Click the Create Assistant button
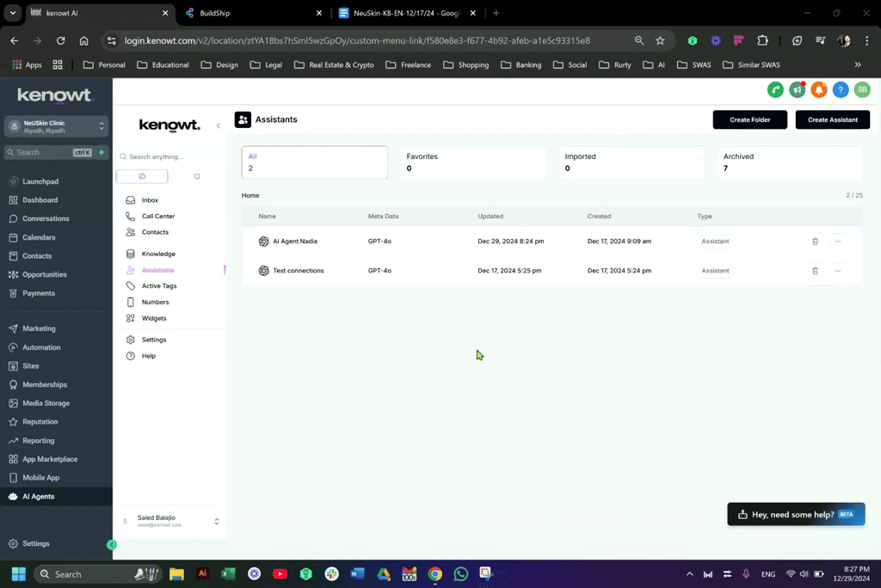Screen dimensions: 881x588 click(x=831, y=119)
